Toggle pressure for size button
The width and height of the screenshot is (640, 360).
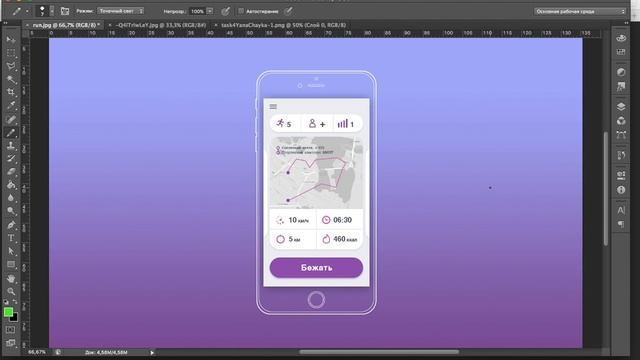coord(289,11)
